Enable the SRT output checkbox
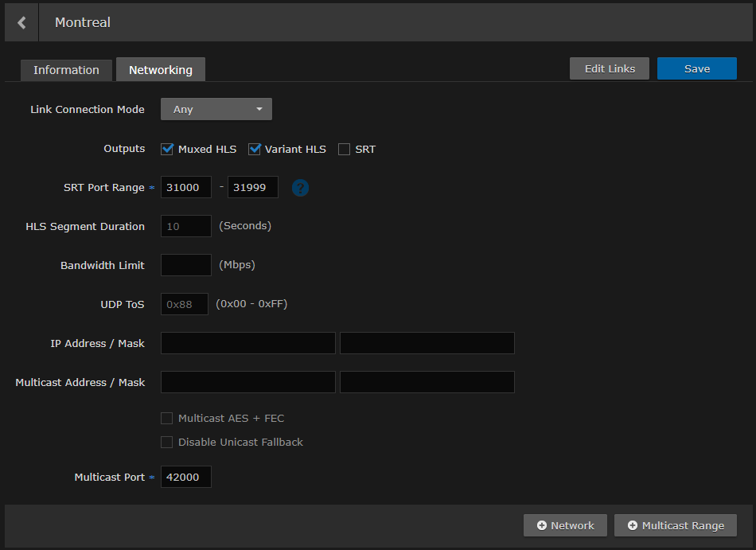The width and height of the screenshot is (756, 550). (344, 149)
